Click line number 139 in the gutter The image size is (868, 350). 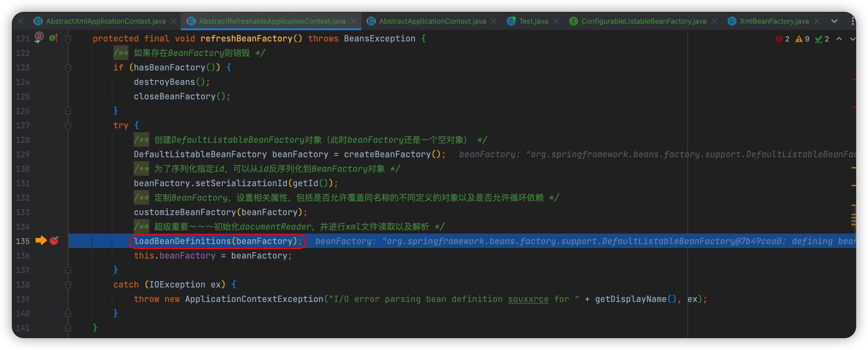[x=23, y=299]
